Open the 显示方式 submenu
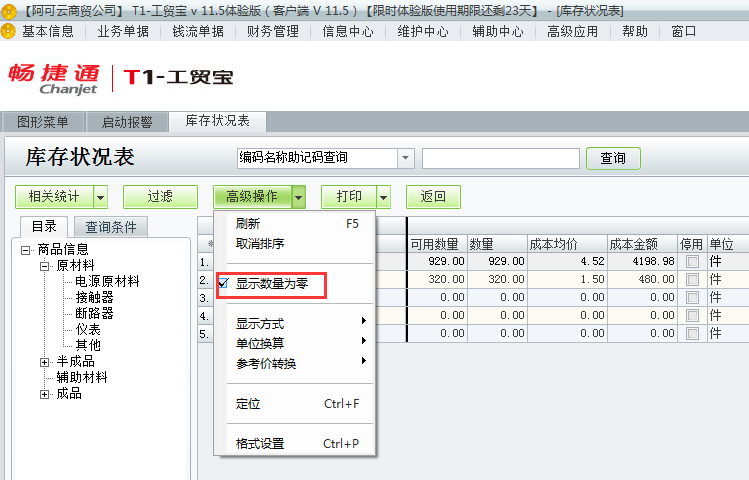The width and height of the screenshot is (749, 480). (x=295, y=324)
